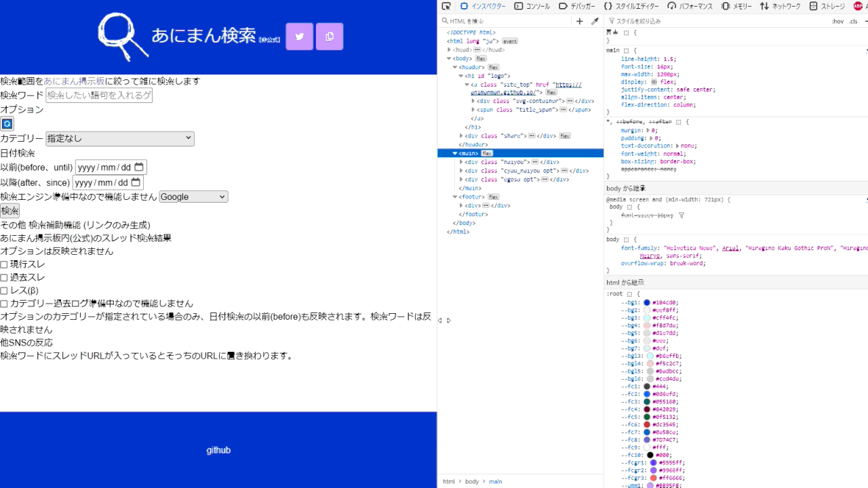This screenshot has height=488, width=868.
Task: Open the color swatch for --fc6
Action: pos(647,424)
